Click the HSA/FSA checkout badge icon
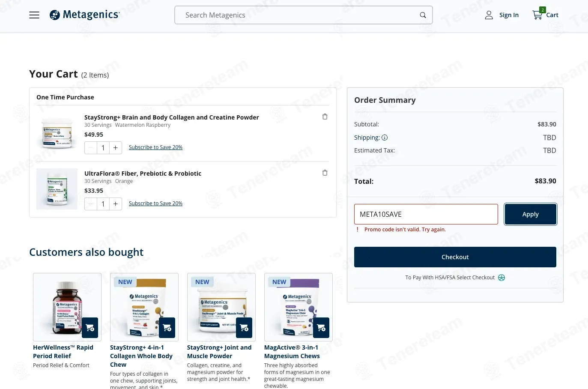Viewport: 588px width, 389px height. (501, 278)
